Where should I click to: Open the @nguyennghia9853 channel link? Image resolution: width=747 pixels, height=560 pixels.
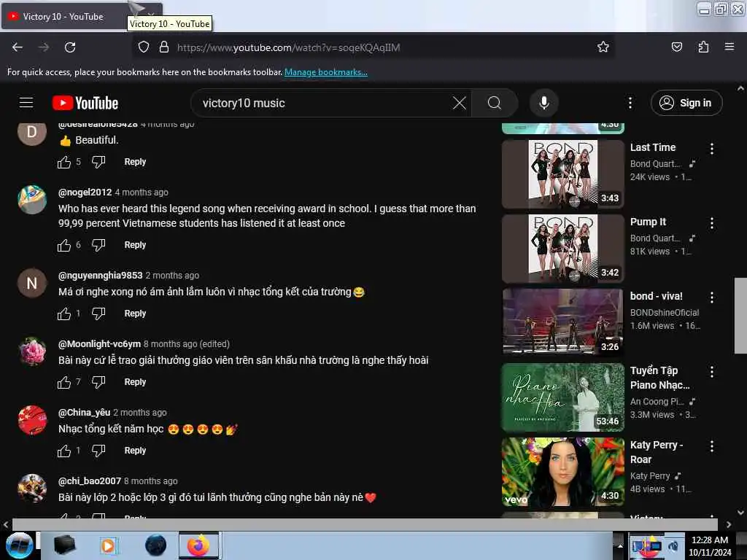point(100,275)
